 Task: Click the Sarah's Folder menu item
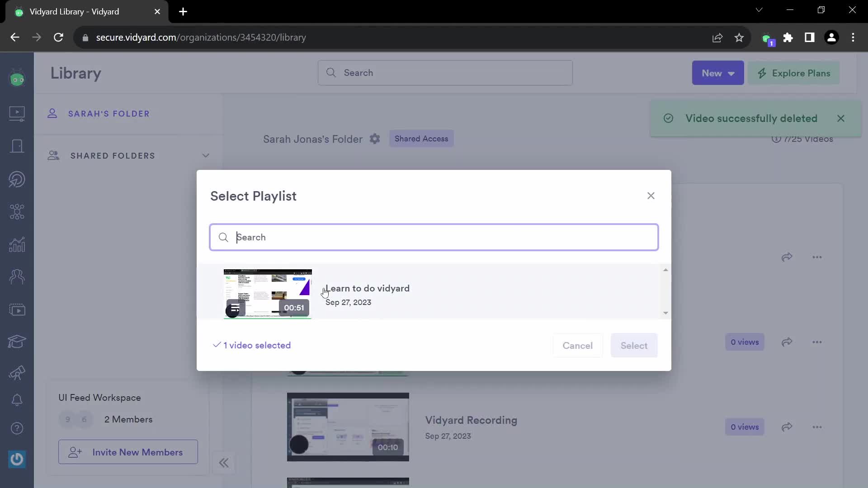[x=109, y=113]
